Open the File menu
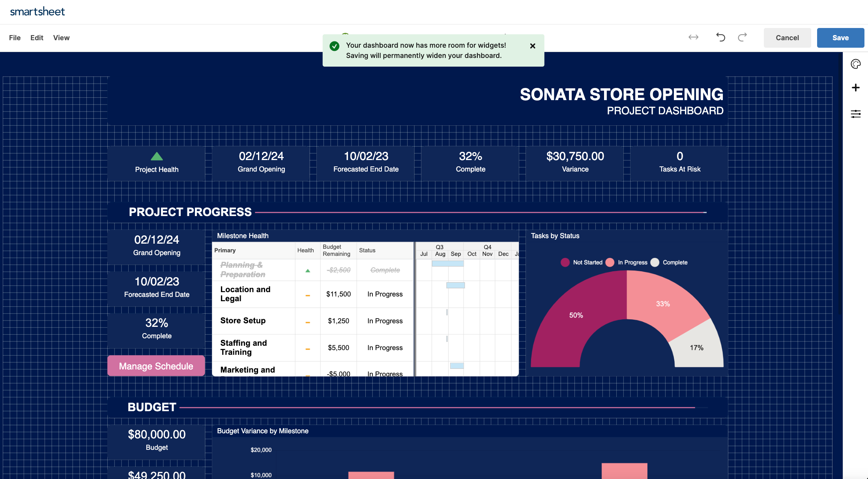868x479 pixels. pos(15,38)
